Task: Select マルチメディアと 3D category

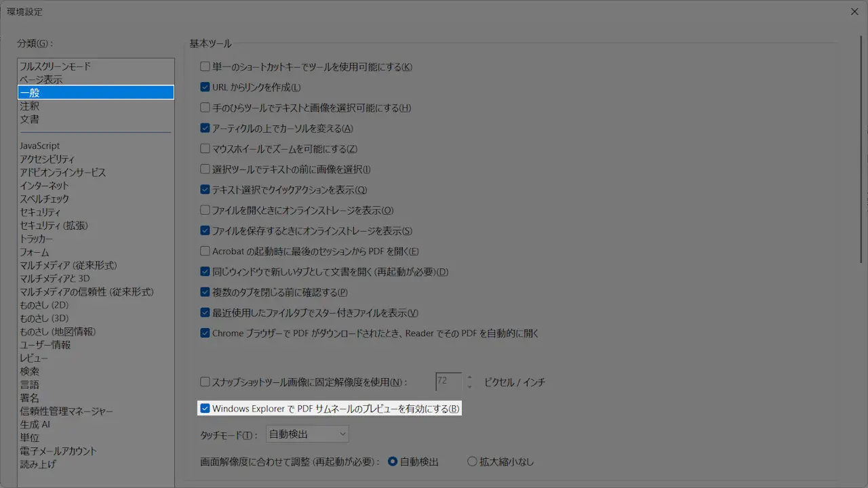Action: 96,279
